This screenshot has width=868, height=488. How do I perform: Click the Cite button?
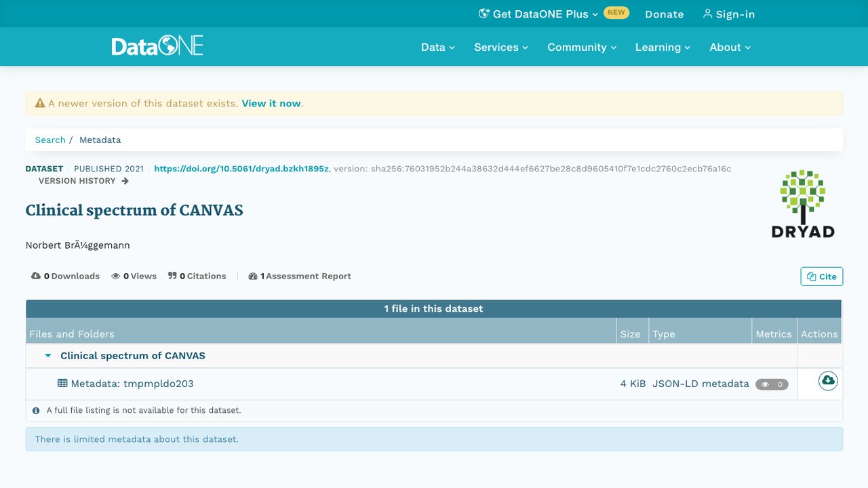822,277
